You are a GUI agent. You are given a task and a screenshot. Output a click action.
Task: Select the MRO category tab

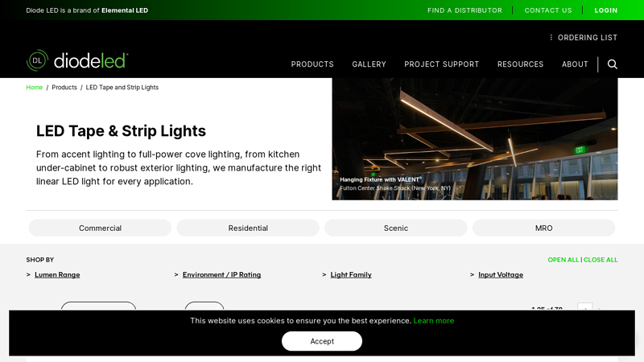pyautogui.click(x=544, y=228)
